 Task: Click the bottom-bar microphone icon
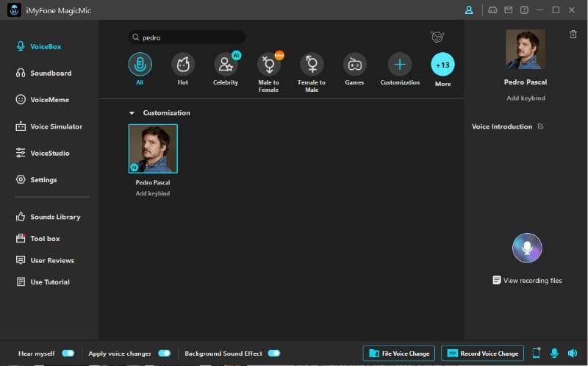point(554,353)
